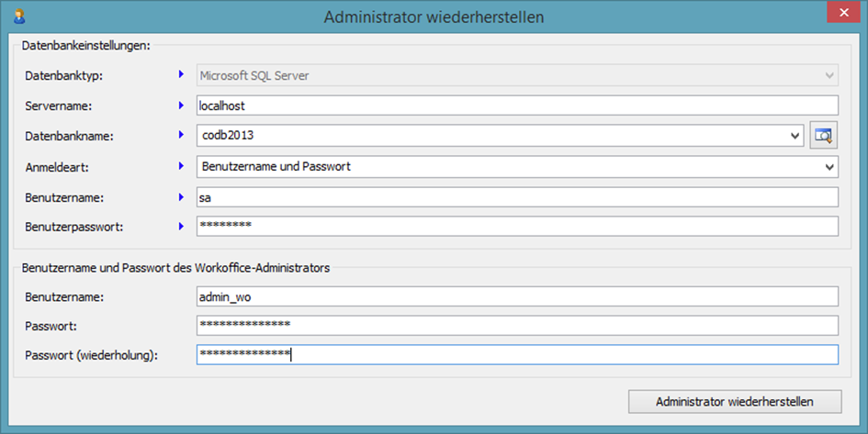Click the Workoffice administrator Passwort field
The width and height of the screenshot is (868, 434).
[517, 326]
